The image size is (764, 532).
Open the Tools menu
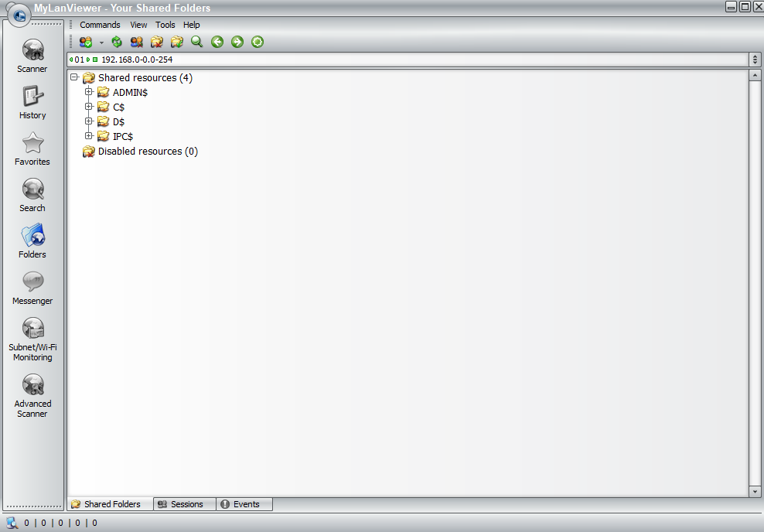point(165,25)
